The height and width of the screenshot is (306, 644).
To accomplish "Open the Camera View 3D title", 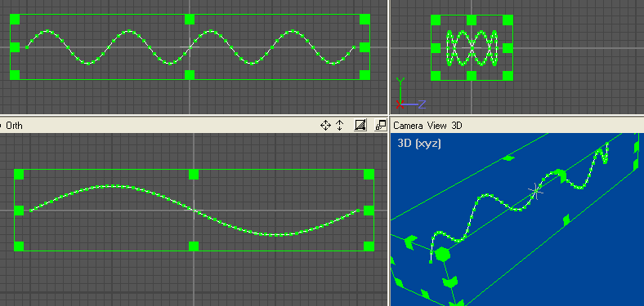I will coord(427,126).
